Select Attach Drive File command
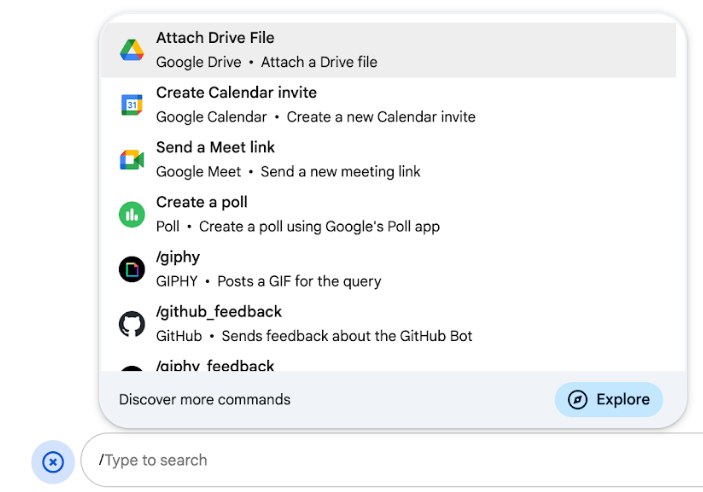 (x=215, y=38)
